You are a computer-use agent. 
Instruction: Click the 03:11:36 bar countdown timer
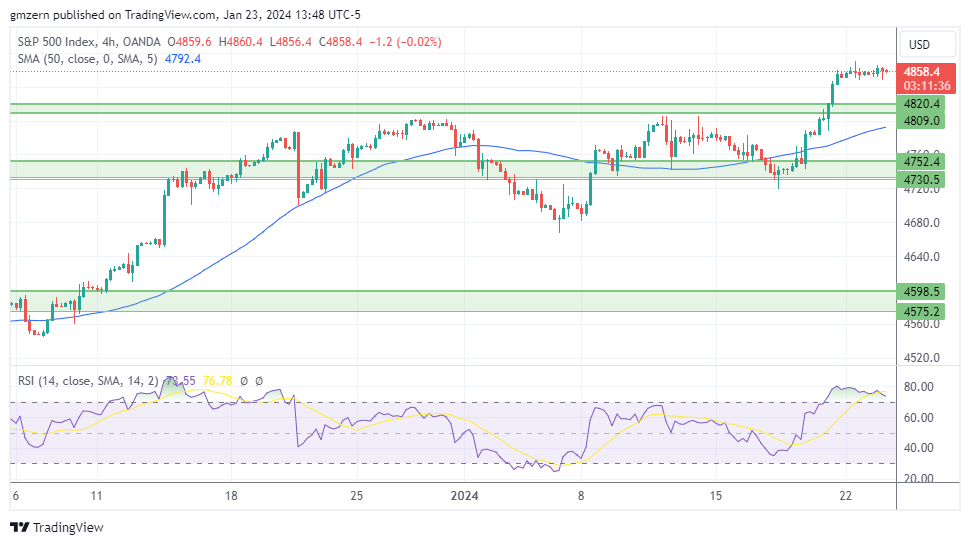click(924, 86)
